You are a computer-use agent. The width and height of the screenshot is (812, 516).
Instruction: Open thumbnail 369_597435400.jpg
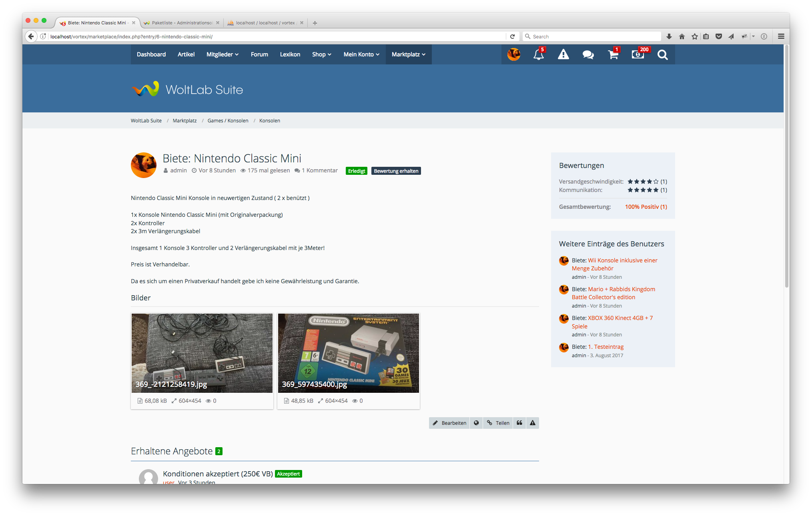tap(348, 353)
